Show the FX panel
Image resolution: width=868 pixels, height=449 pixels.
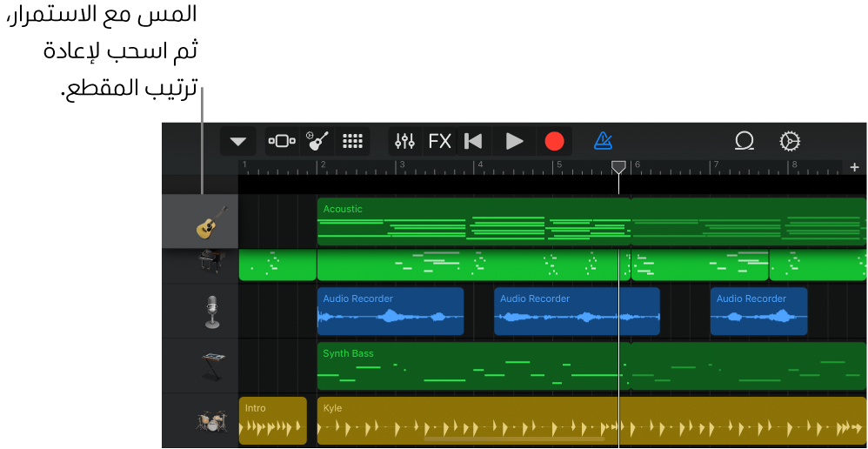point(440,142)
